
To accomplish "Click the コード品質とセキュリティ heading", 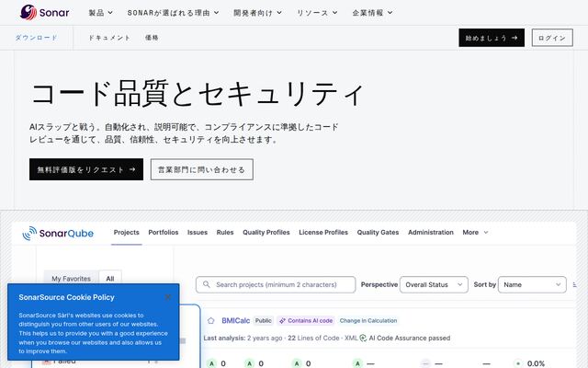I will tap(198, 94).
